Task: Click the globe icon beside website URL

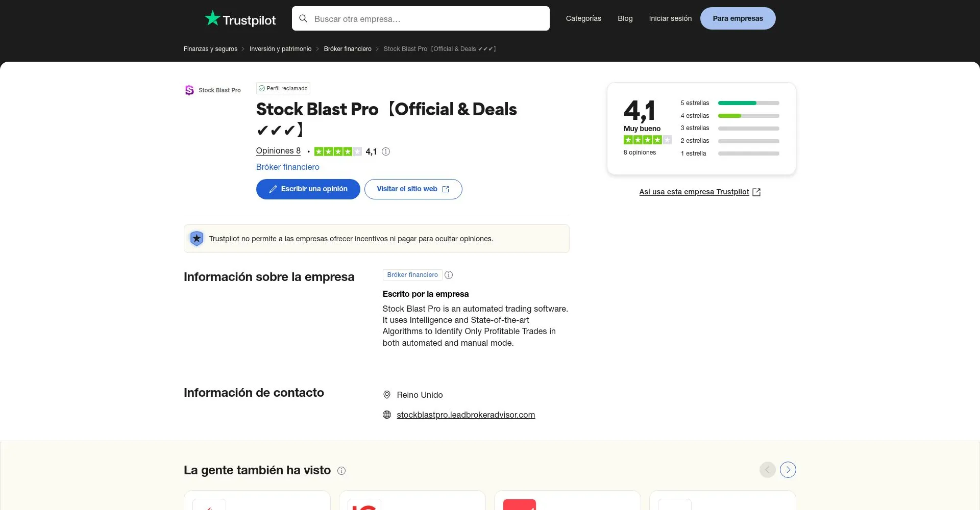Action: tap(387, 415)
